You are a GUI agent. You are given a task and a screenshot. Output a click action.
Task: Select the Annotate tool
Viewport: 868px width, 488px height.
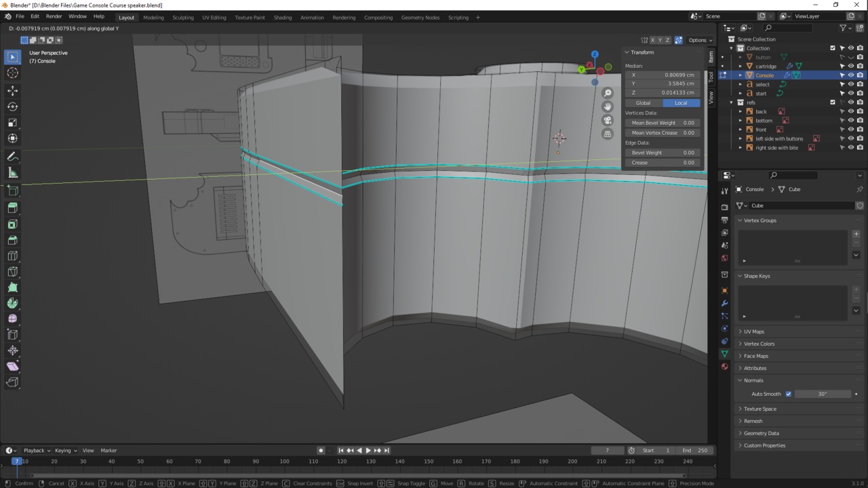[12, 157]
